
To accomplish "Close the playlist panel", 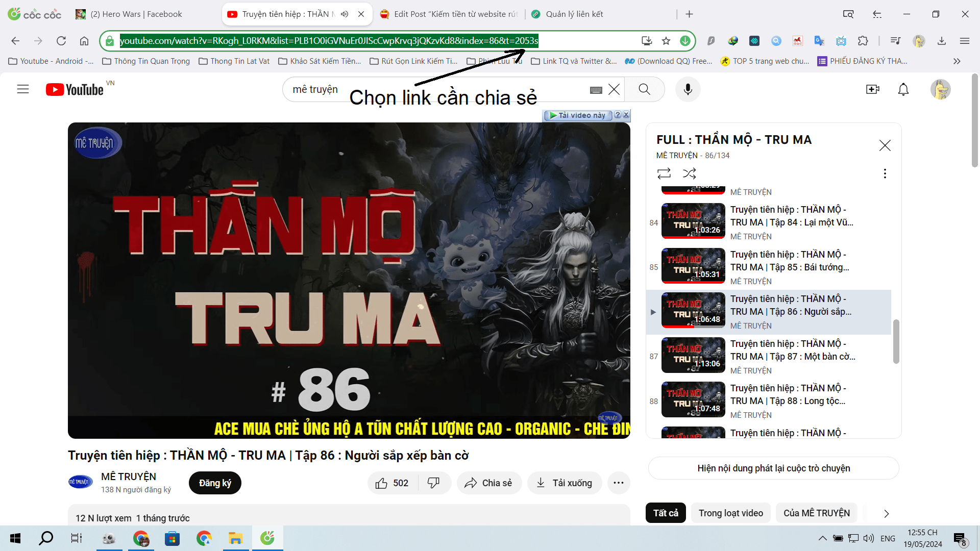I will (885, 145).
